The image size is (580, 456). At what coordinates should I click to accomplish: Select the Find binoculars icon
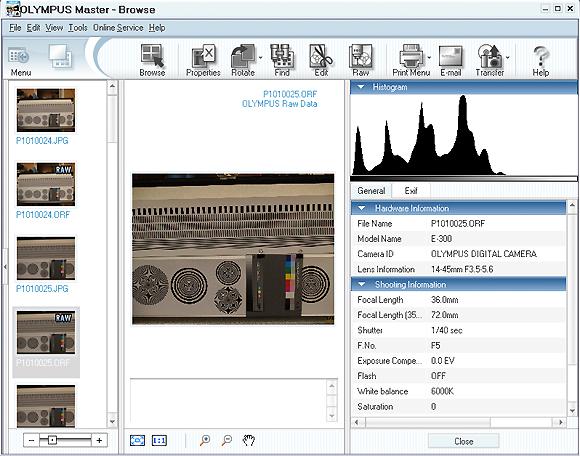[x=282, y=60]
